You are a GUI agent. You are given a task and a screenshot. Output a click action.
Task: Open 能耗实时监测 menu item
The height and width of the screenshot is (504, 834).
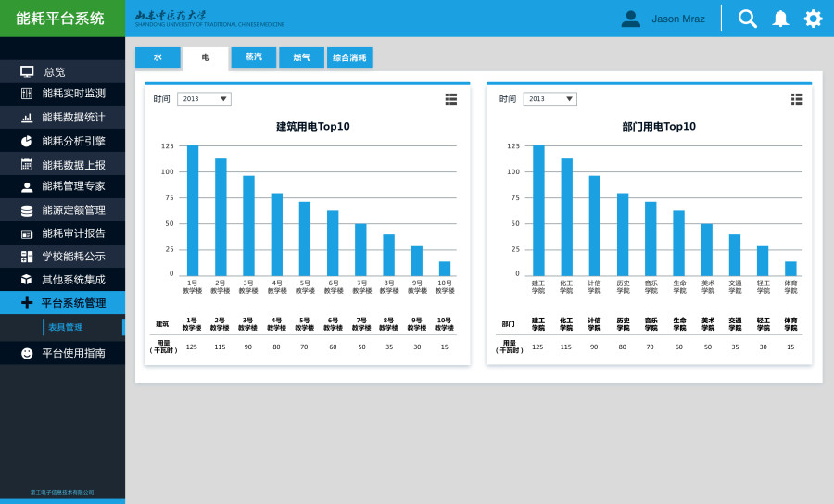(62, 94)
